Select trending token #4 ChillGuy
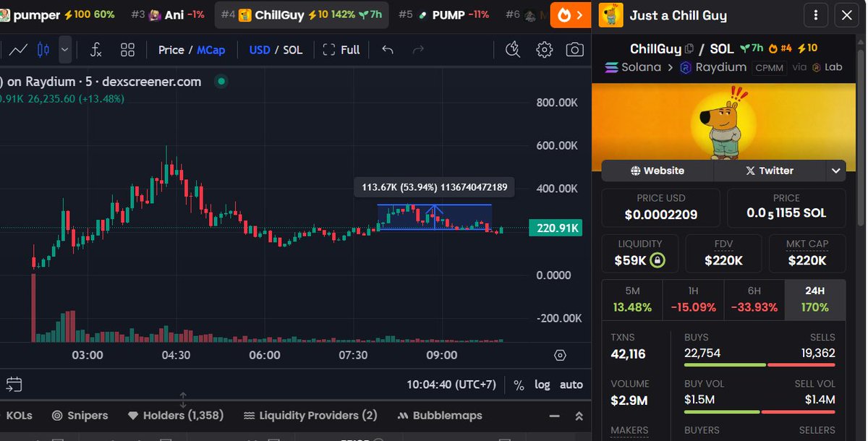 coord(302,14)
